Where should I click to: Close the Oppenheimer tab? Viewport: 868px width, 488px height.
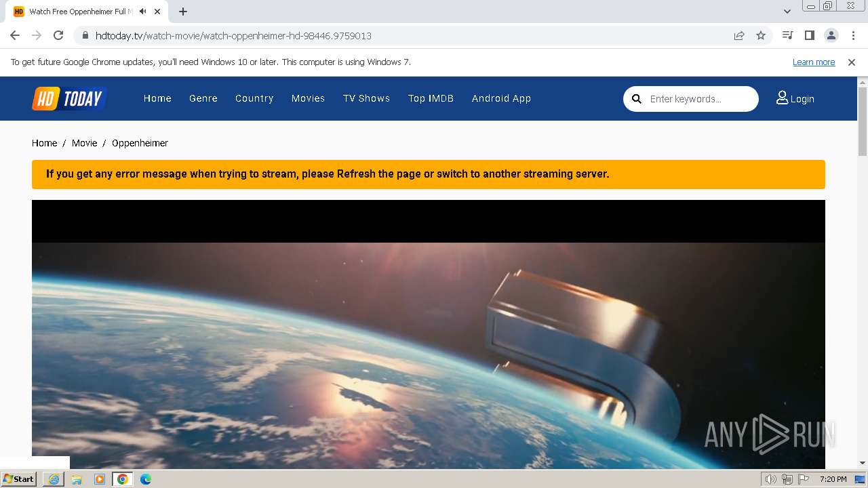click(x=157, y=12)
